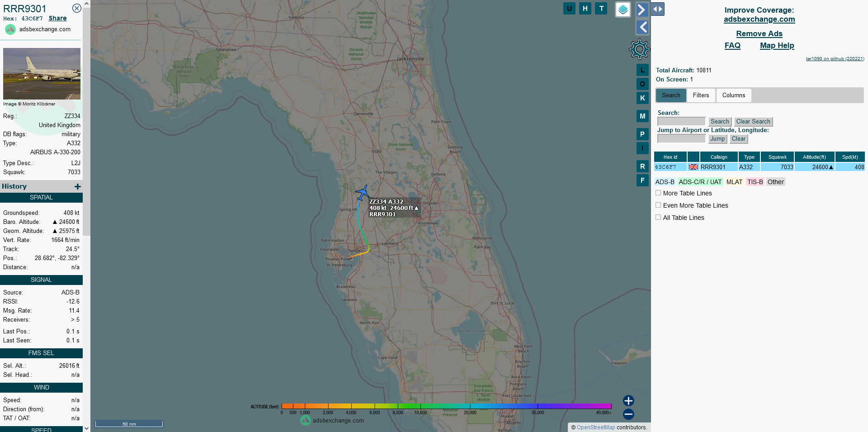Open the tar1090 on github link

click(x=835, y=59)
